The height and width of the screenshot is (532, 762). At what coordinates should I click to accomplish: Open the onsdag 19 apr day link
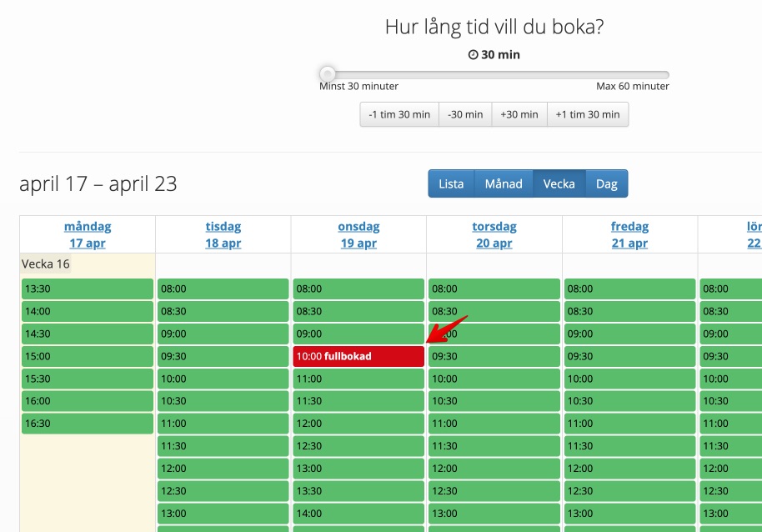(x=358, y=234)
